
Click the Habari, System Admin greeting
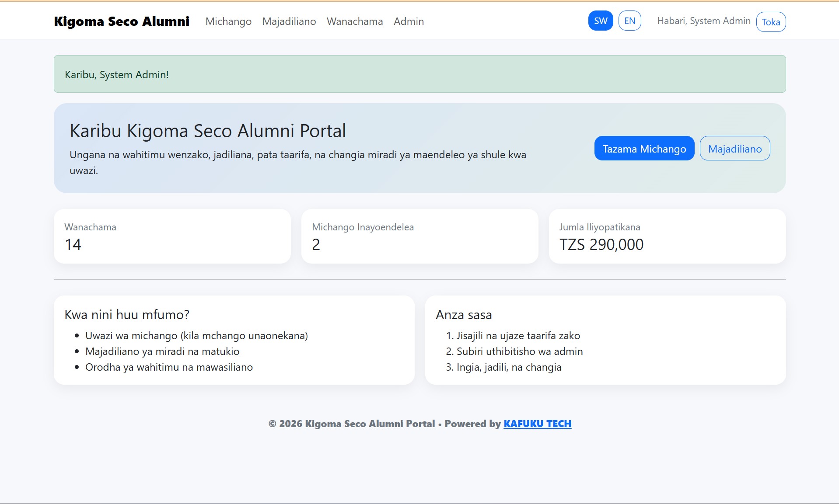(x=703, y=21)
